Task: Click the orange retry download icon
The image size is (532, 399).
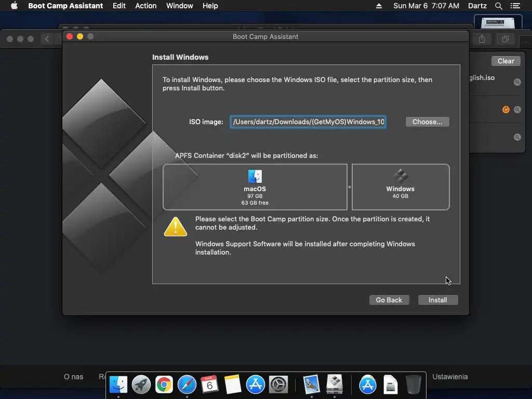Action: [x=506, y=110]
